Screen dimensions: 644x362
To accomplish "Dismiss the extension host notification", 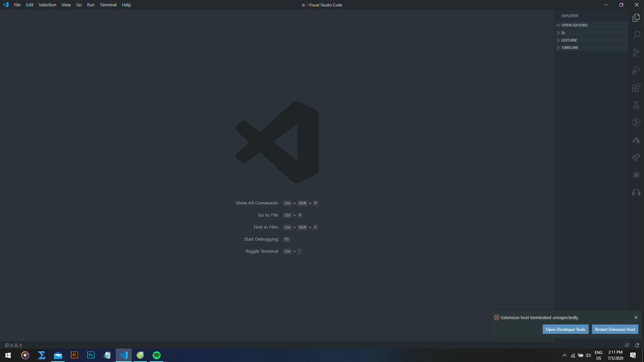I will click(636, 317).
